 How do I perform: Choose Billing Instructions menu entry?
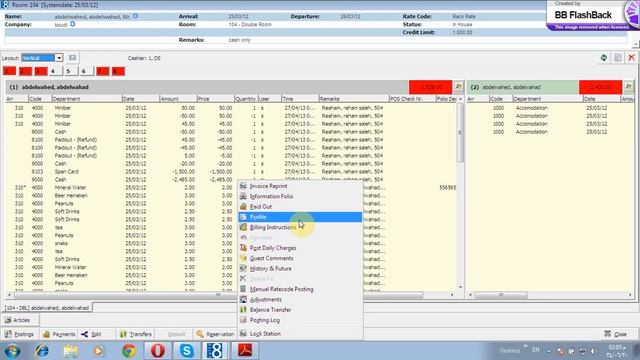point(273,227)
